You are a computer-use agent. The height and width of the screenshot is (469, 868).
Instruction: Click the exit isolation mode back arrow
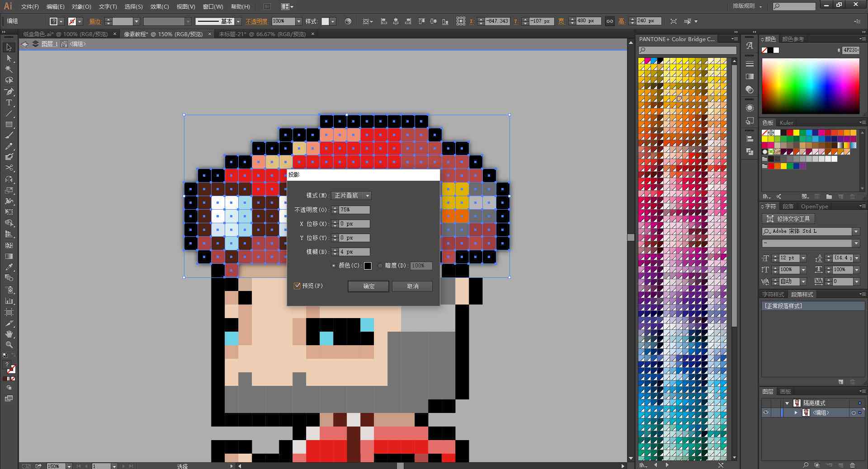point(25,44)
